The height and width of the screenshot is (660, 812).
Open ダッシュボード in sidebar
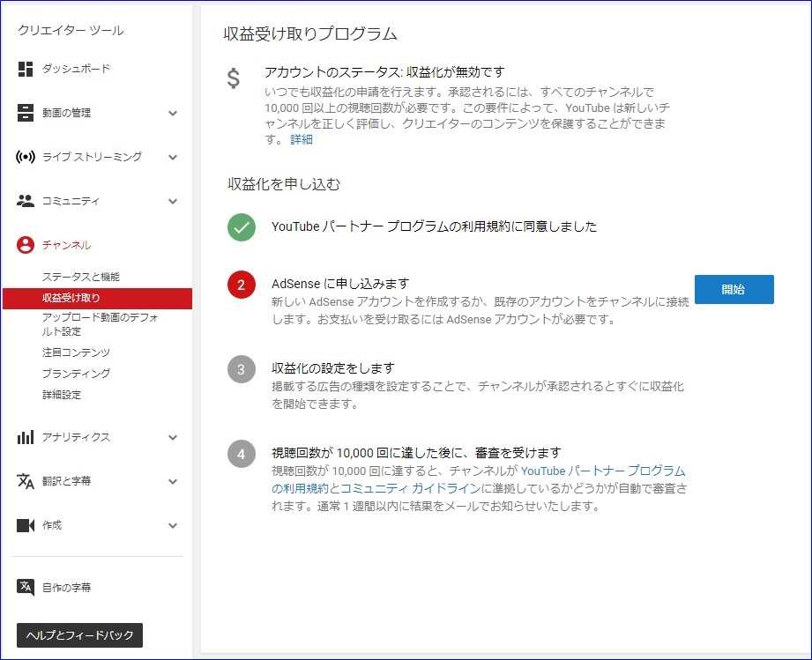76,69
